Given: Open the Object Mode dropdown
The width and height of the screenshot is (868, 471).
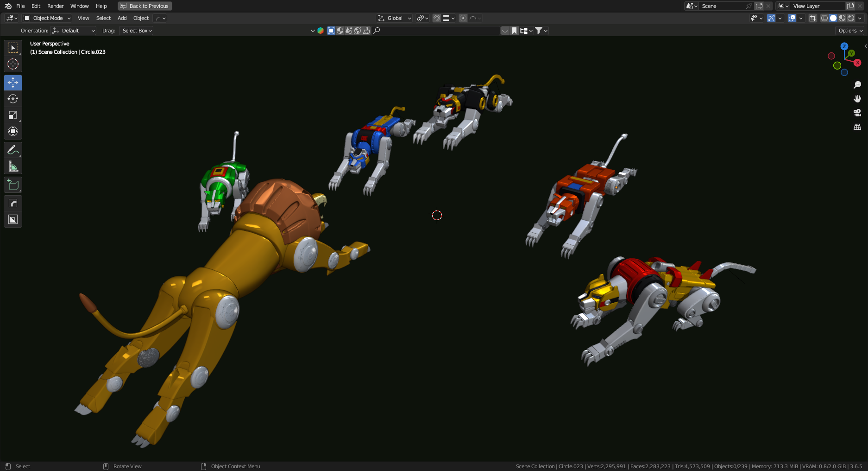Looking at the screenshot, I should click(47, 18).
